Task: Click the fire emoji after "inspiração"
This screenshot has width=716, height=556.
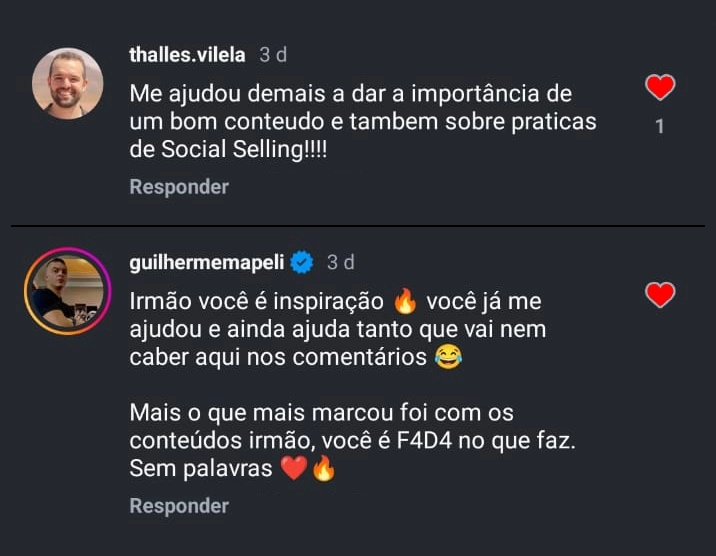Action: 405,300
